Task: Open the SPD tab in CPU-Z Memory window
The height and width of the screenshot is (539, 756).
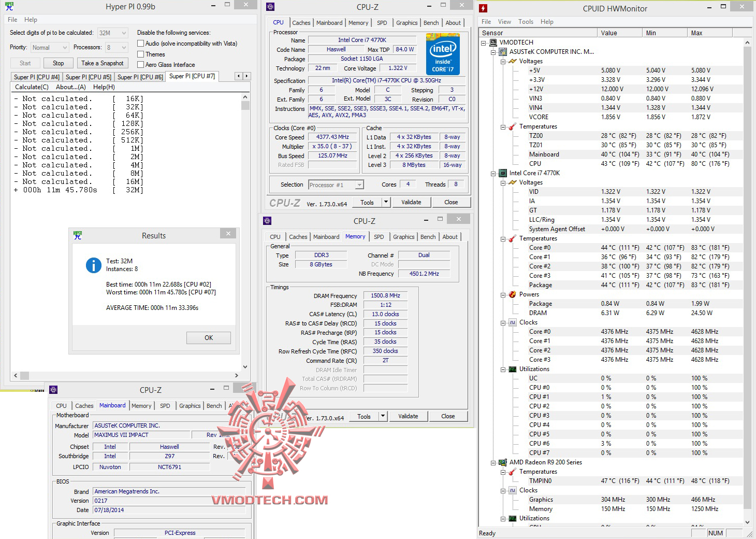Action: coord(379,237)
